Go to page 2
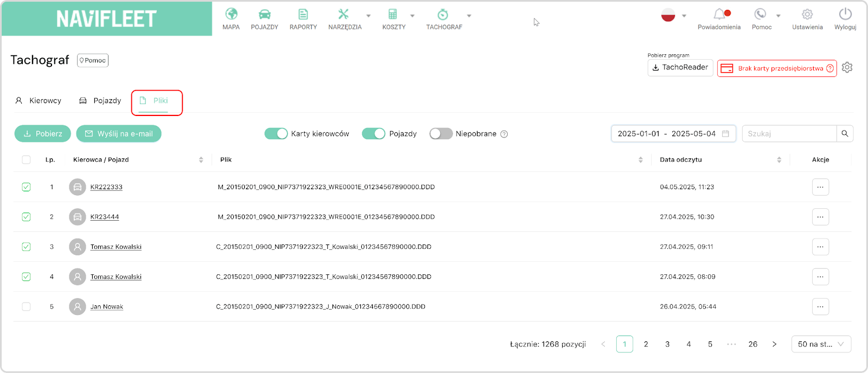Screen dimensions: 868x373 [646, 344]
